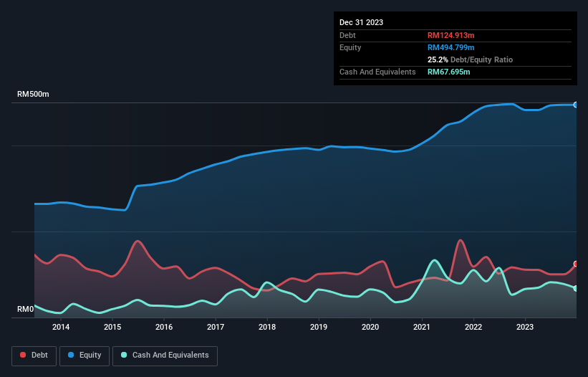Click the RM67.695m cash value

448,72
